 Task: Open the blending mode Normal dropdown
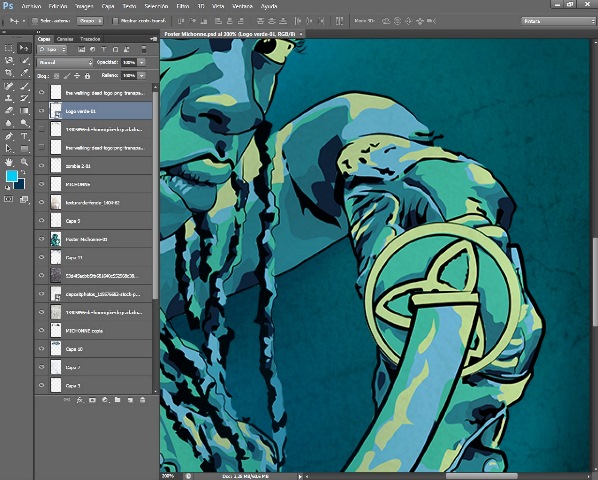coord(65,62)
